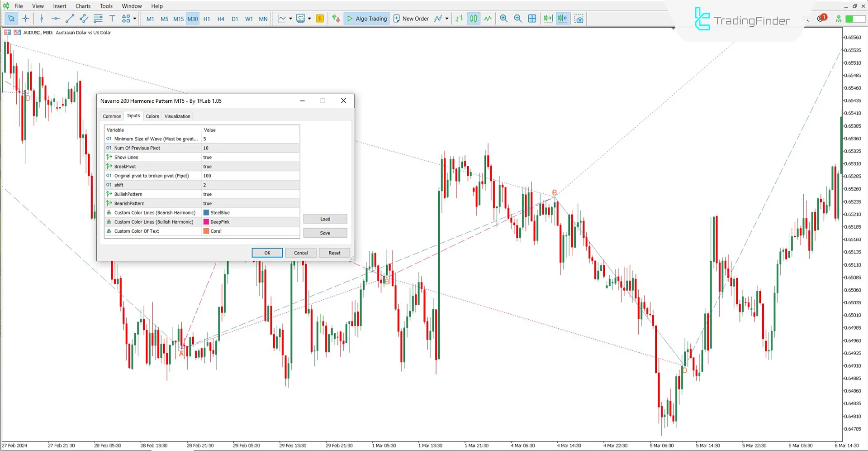
Task: Expand the shapes tool dropdown
Action: (x=134, y=19)
